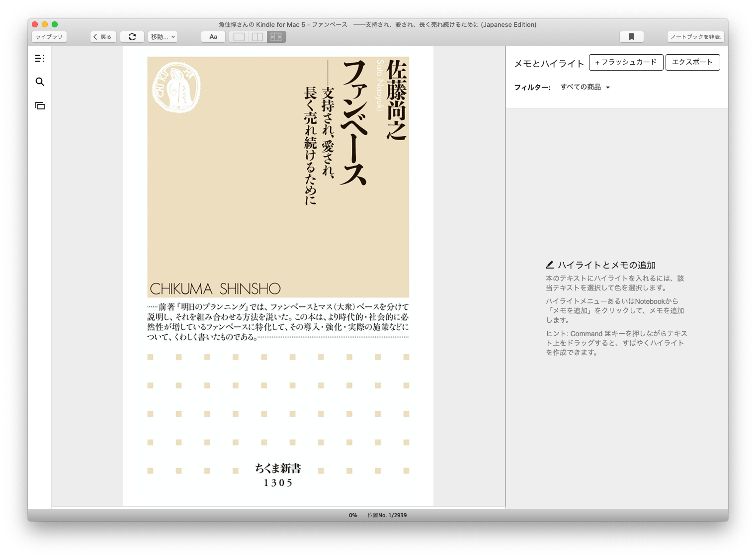Click the エクスポート export button
Viewport: 756px width, 558px height.
[692, 62]
